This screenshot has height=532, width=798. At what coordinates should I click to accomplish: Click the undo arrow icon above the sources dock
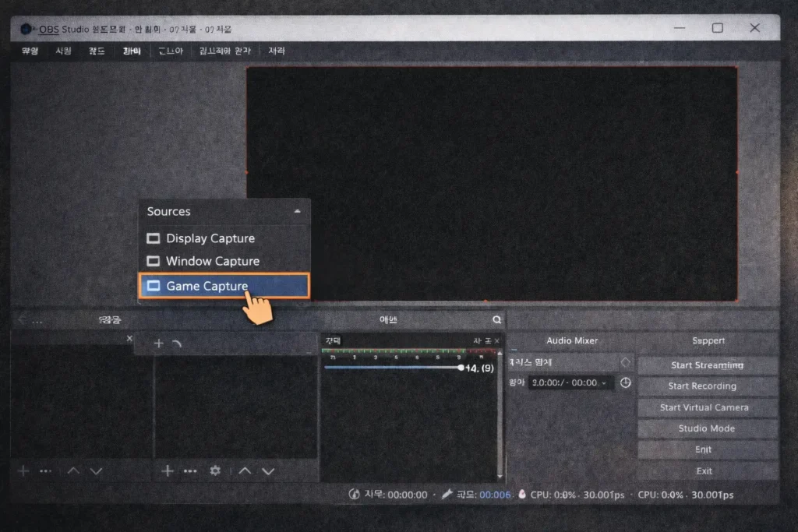(178, 344)
